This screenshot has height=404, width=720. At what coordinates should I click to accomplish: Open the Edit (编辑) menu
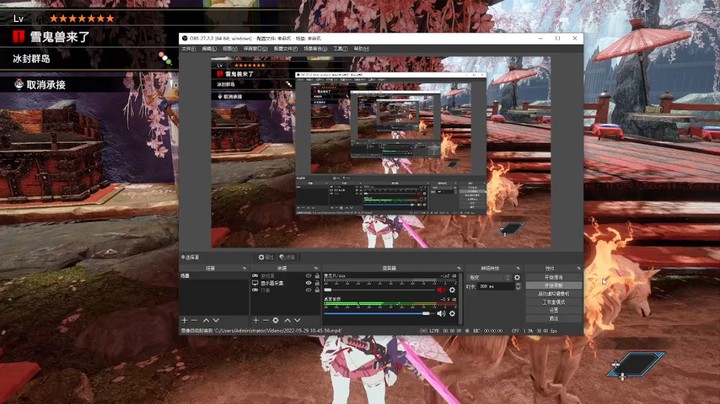pos(209,49)
